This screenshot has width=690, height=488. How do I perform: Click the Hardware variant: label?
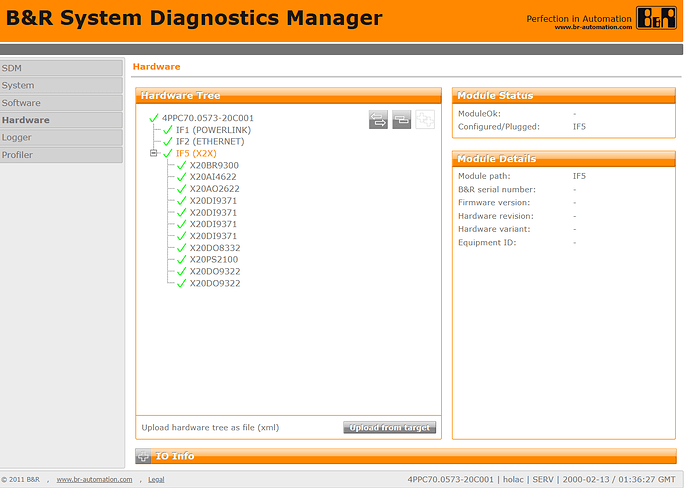pos(494,229)
